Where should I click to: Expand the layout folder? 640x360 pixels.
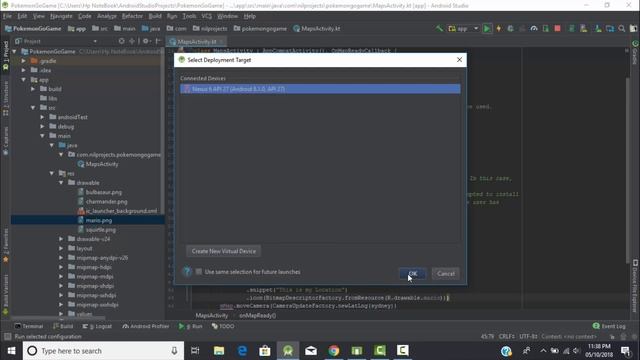click(61, 249)
